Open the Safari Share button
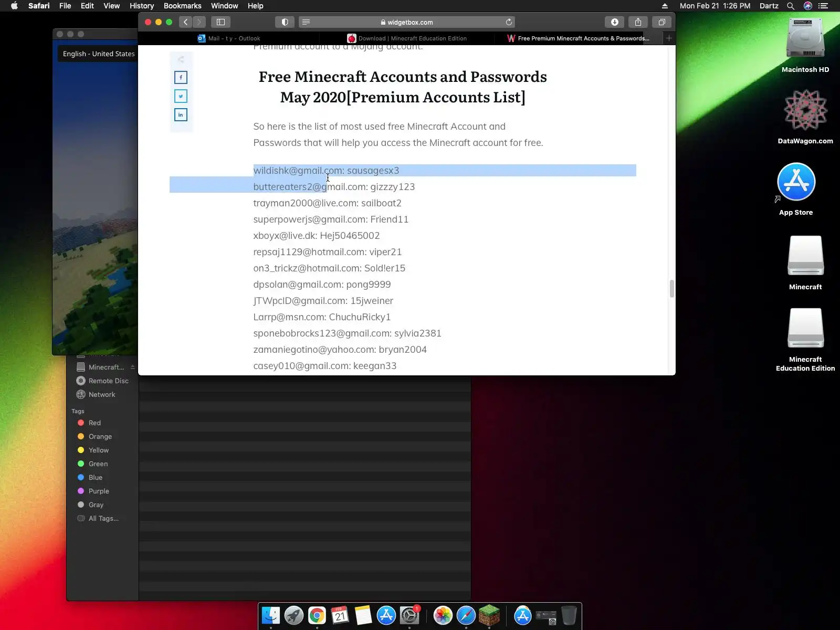840x630 pixels. 638,22
